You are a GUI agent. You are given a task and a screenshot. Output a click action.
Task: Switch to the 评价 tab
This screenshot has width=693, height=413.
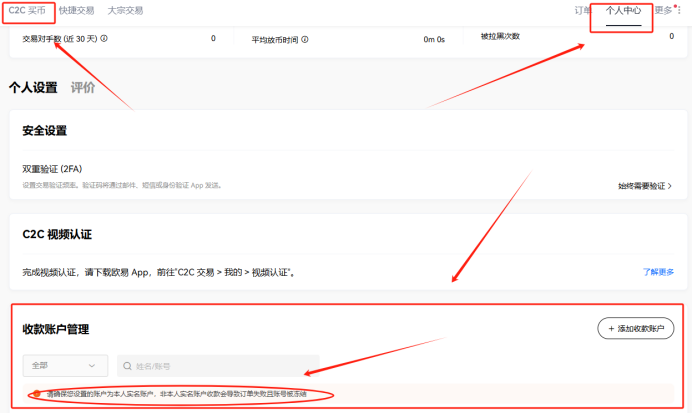click(x=83, y=87)
